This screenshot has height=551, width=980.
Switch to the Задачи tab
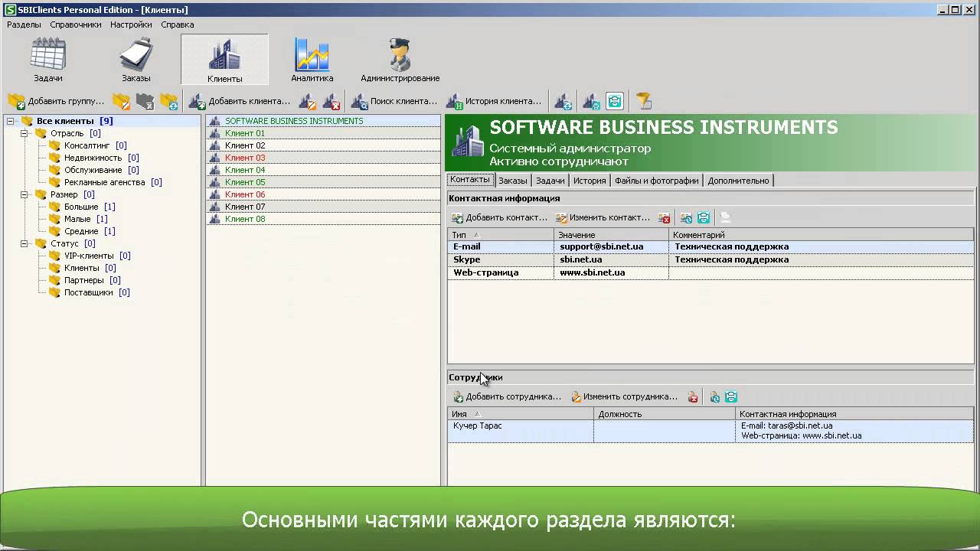point(550,181)
